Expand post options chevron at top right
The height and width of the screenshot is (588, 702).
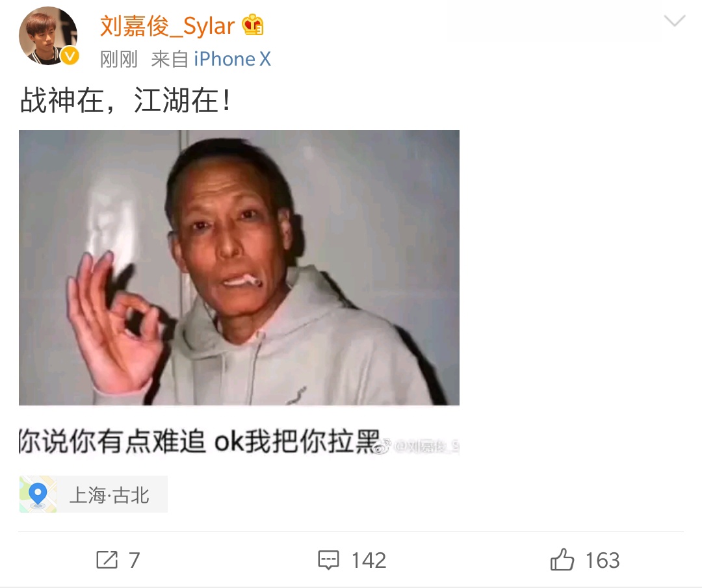coord(674,21)
